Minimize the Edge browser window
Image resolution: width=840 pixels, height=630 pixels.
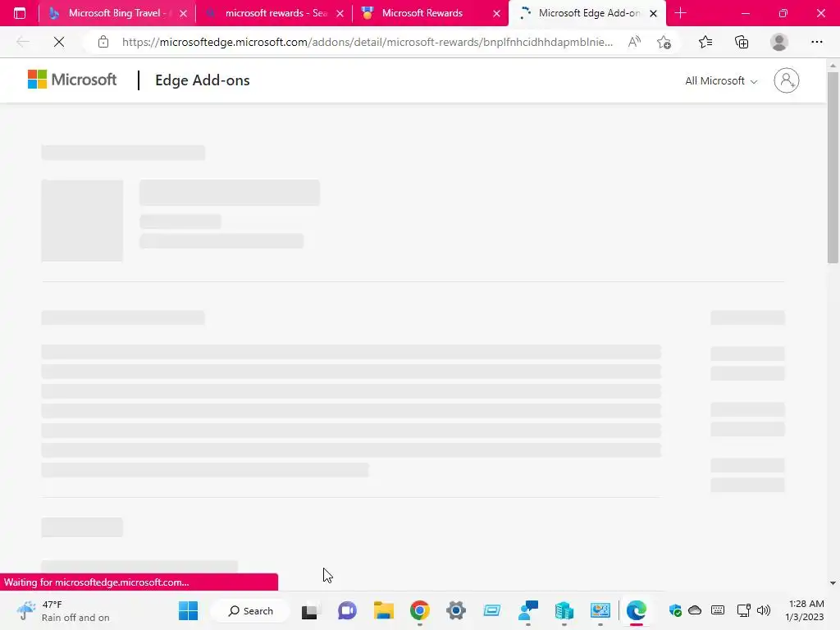tap(745, 13)
